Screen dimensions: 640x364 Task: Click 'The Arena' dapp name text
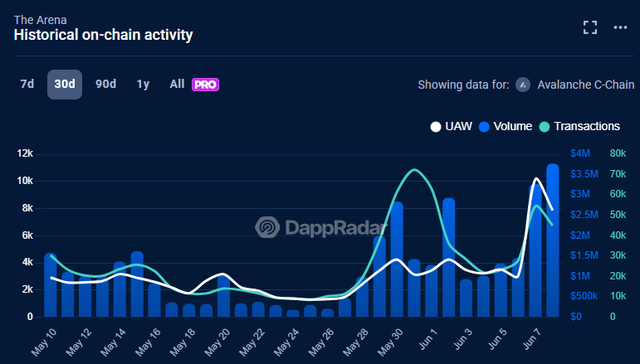pyautogui.click(x=40, y=20)
